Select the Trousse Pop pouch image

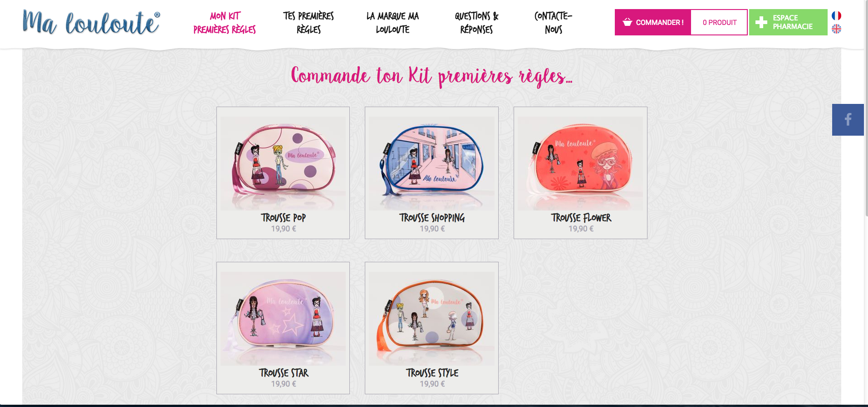pyautogui.click(x=283, y=163)
